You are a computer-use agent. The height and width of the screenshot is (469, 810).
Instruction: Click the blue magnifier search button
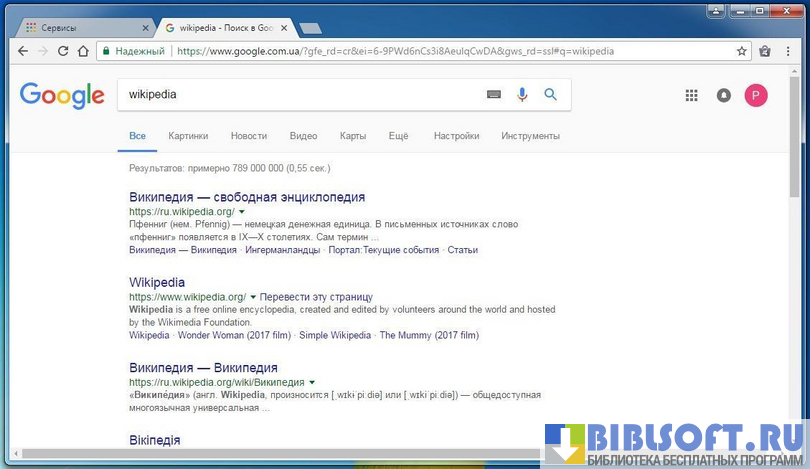pyautogui.click(x=550, y=95)
